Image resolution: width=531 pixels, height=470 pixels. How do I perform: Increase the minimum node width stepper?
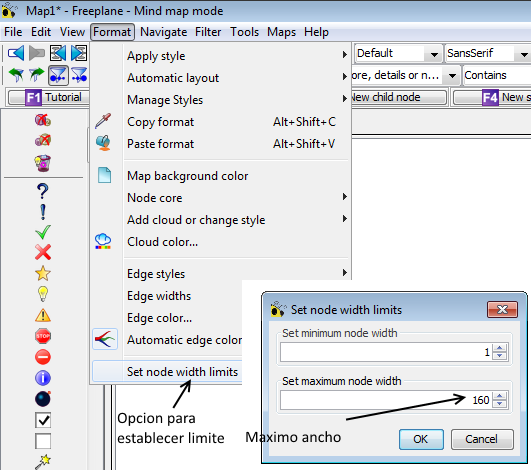pyautogui.click(x=500, y=348)
